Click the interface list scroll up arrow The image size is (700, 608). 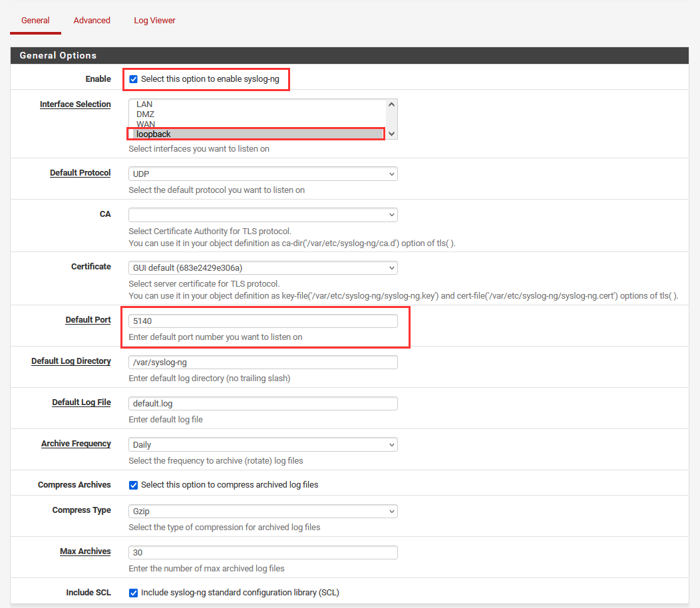coord(391,104)
